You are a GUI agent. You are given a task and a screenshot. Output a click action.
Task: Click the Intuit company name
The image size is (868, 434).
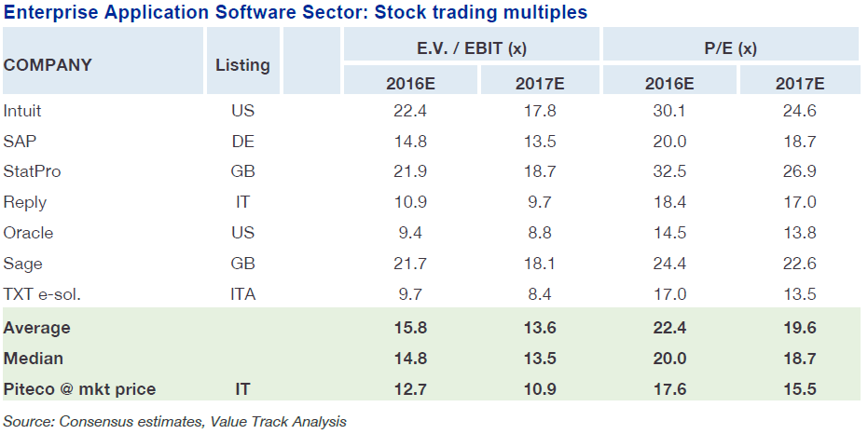tap(23, 112)
